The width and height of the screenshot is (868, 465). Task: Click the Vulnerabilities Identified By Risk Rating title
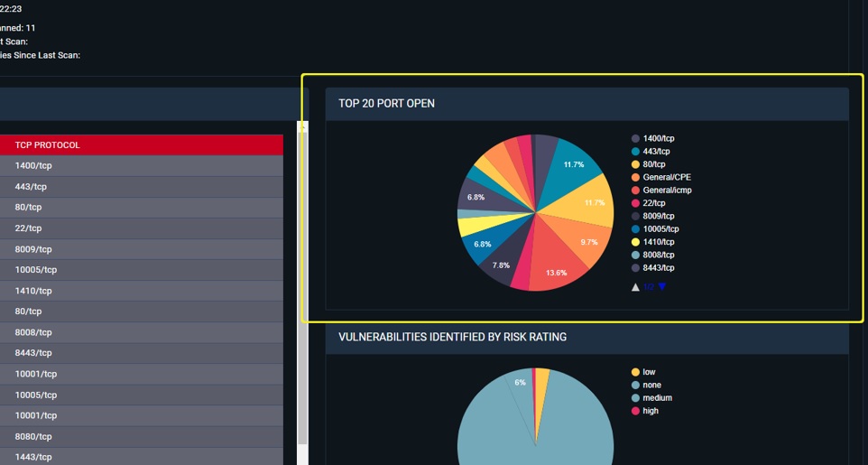[452, 337]
